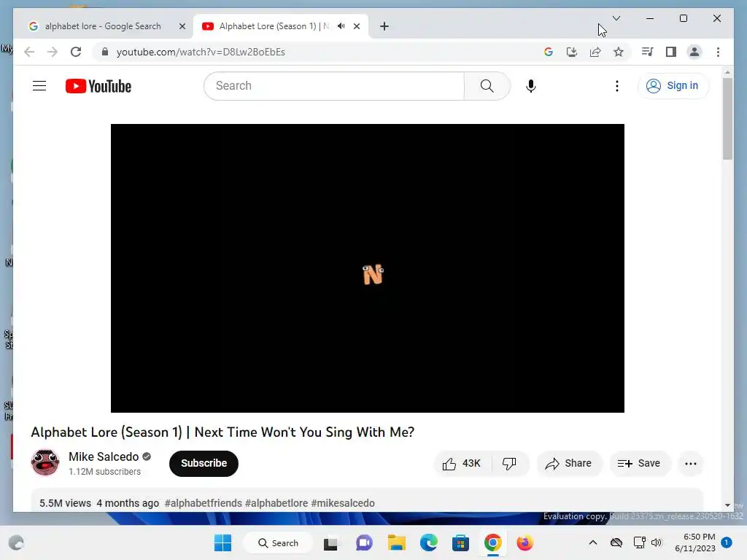This screenshot has height=560, width=747.
Task: Open the Chrome icon on the taskbar
Action: [492, 542]
